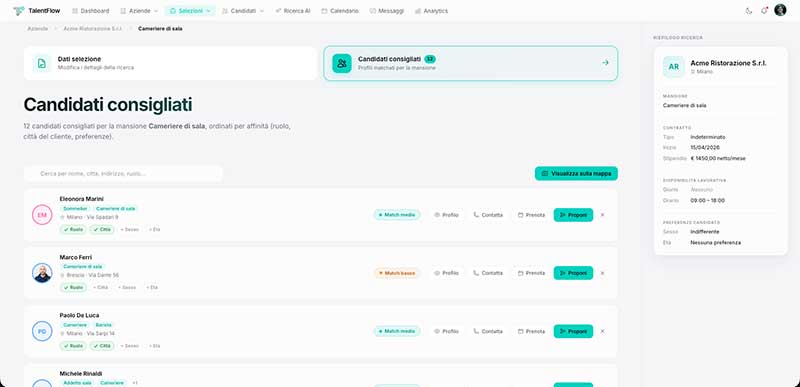Click the orario value 09:00 – 18:00
Image resolution: width=800 pixels, height=387 pixels.
coord(708,200)
